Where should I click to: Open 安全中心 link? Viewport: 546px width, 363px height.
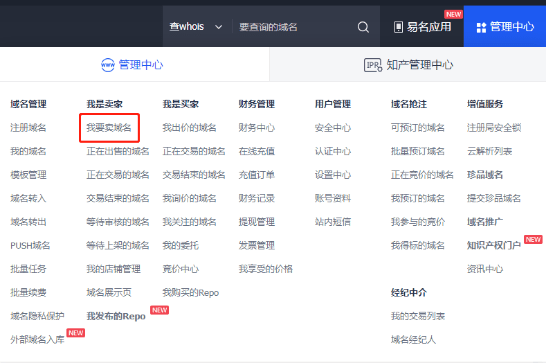[x=333, y=128]
